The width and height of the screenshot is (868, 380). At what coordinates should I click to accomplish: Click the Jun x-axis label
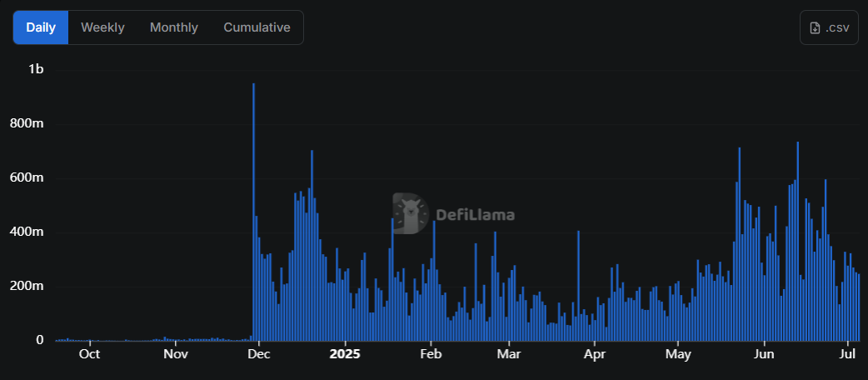click(x=764, y=354)
